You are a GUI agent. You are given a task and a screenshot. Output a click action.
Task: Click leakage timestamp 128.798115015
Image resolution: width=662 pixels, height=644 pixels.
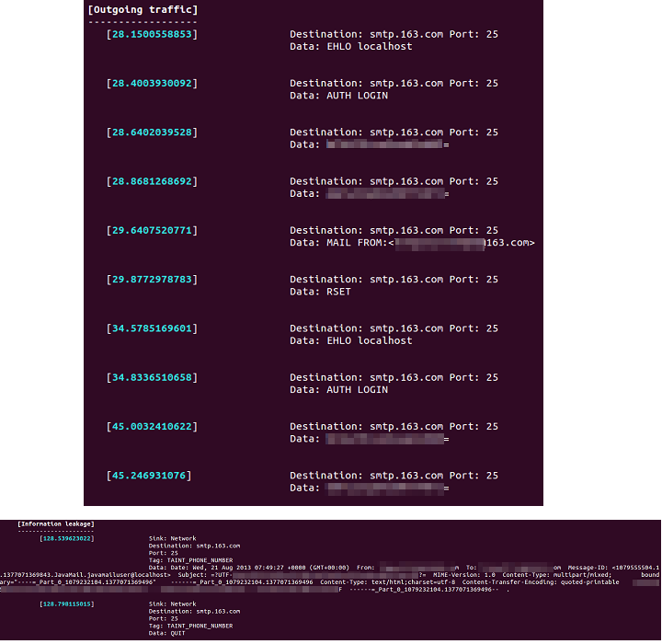(67, 604)
